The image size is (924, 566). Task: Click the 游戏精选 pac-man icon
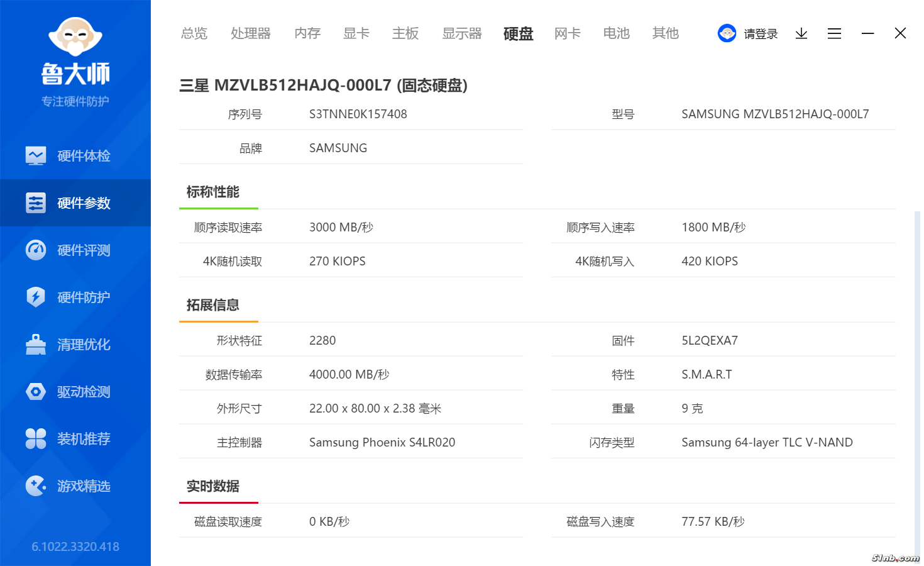36,486
